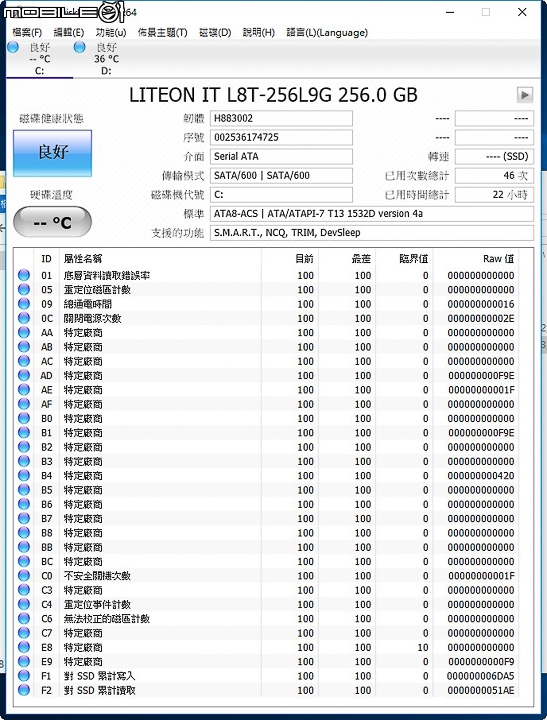
Task: Click the status icon for attribute 01
Action: [x=24, y=275]
